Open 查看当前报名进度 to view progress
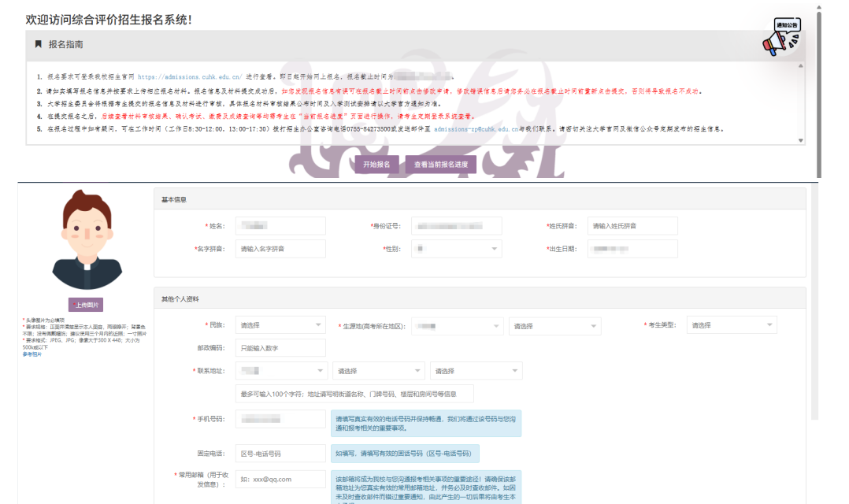 441,165
